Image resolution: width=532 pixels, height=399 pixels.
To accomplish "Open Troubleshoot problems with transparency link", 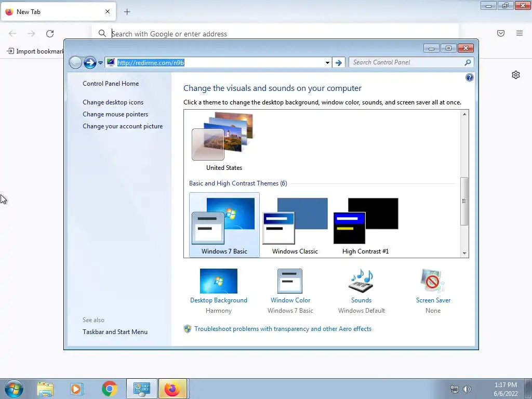I will click(x=283, y=329).
